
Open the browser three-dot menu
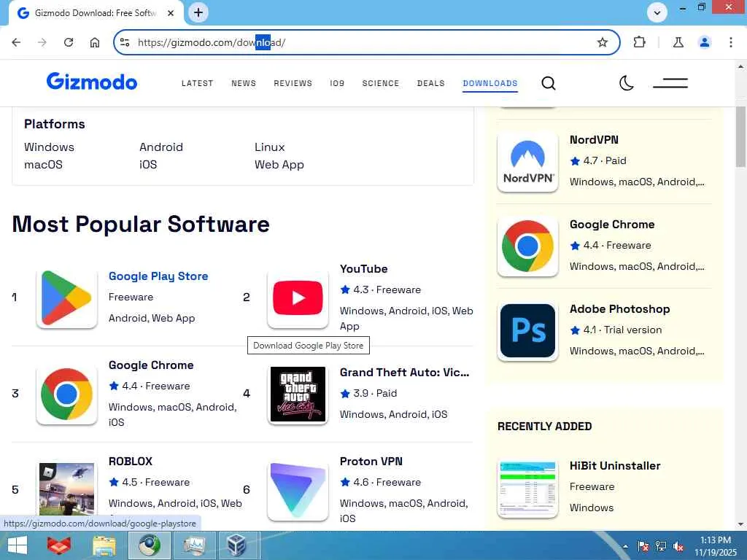731,42
